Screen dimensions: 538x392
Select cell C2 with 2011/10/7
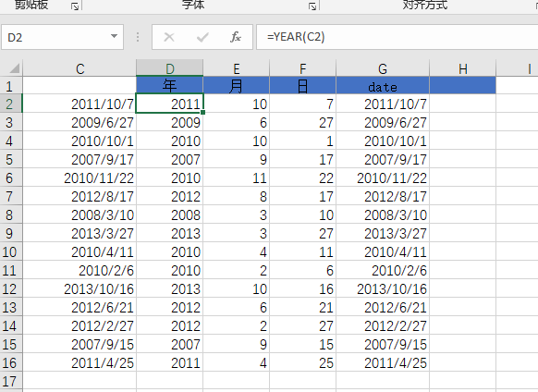(79, 104)
